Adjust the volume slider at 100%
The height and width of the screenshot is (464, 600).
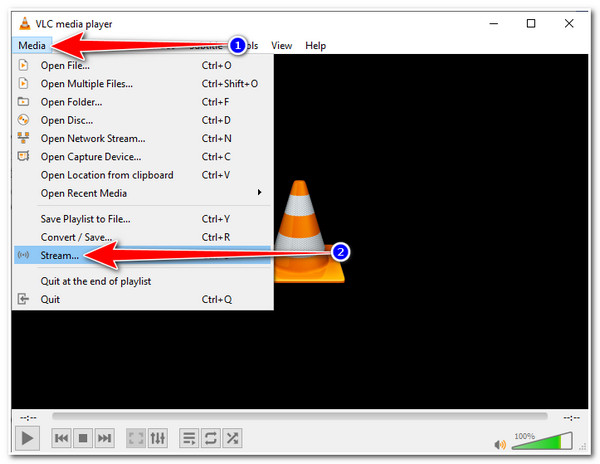click(543, 441)
